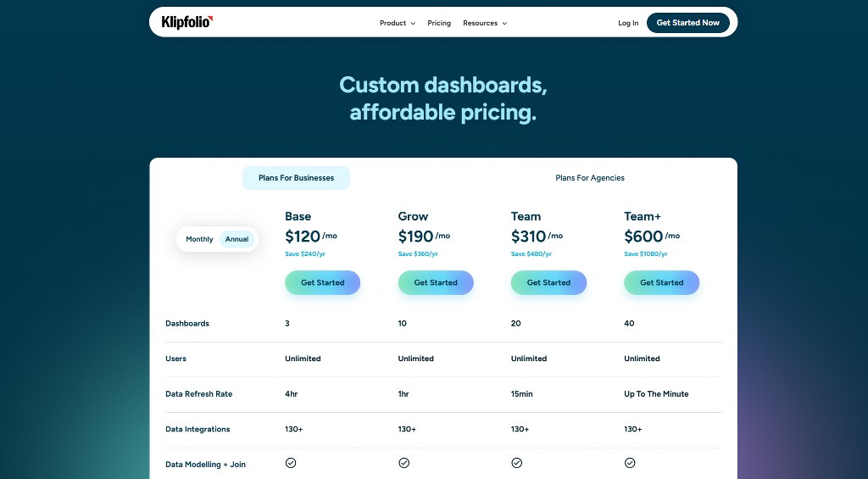Viewport: 868px width, 479px height.
Task: Click the 15min refresh rate value
Action: click(x=521, y=394)
